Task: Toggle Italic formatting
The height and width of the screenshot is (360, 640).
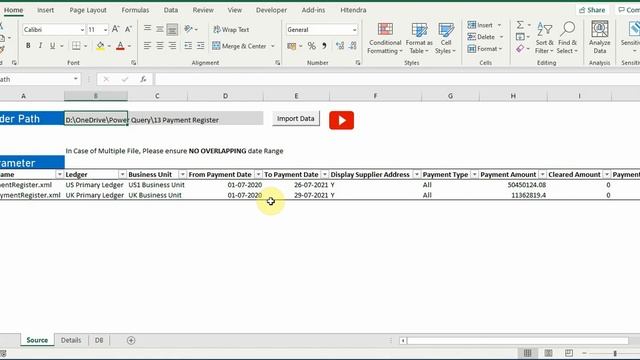Action: click(x=40, y=46)
